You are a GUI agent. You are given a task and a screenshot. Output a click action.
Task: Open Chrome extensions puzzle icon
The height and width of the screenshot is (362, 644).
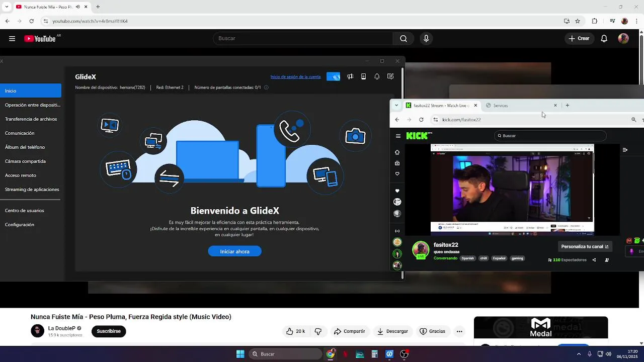point(595,21)
